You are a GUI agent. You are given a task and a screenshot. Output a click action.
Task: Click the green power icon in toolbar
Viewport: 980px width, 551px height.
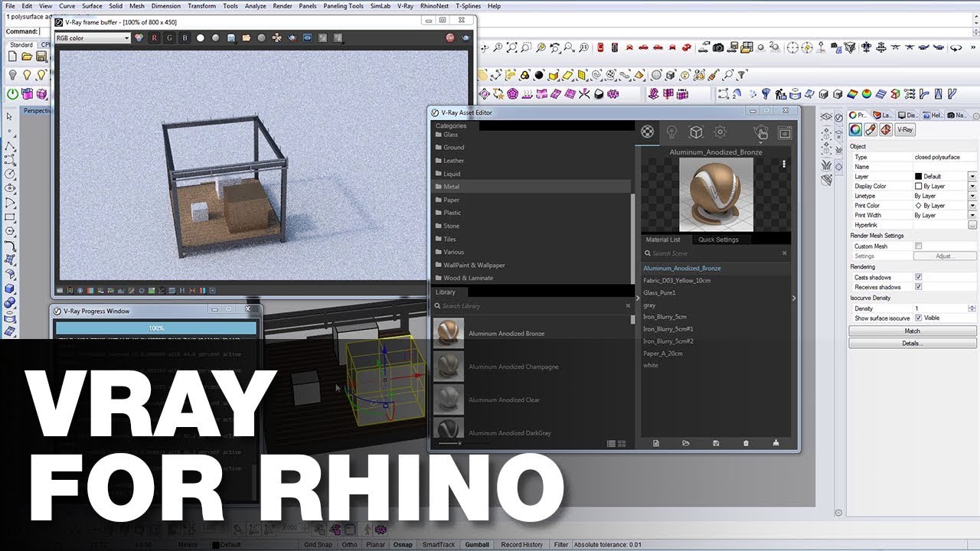pos(12,94)
